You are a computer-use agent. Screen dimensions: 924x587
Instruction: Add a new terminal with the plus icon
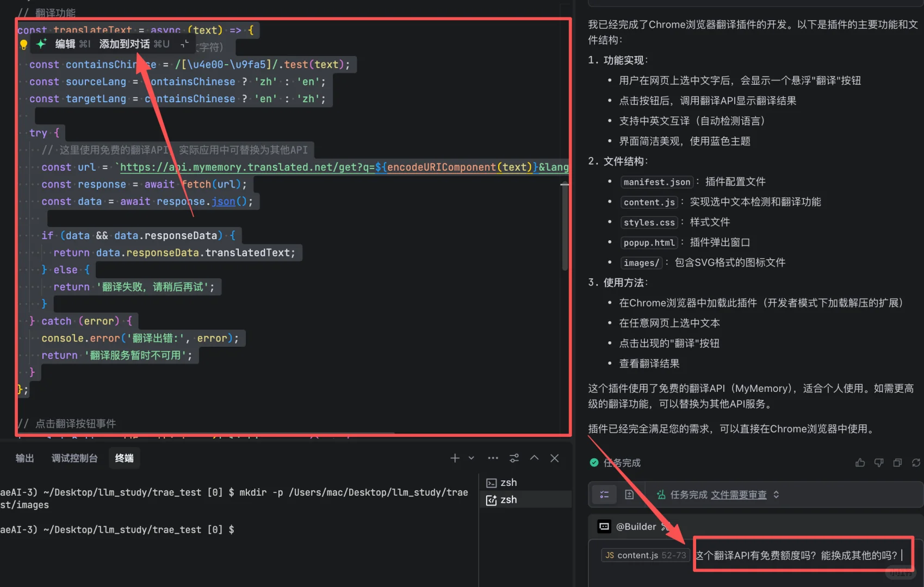click(455, 458)
